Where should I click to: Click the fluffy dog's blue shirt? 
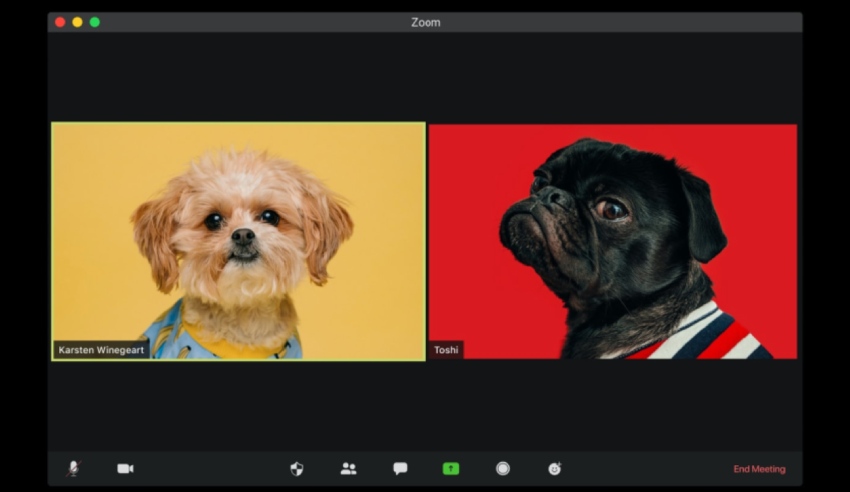tap(165, 335)
